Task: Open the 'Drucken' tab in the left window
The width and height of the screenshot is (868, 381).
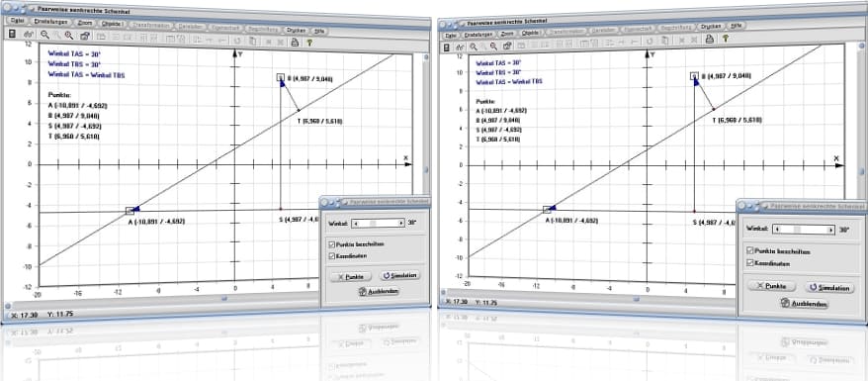Action: pos(297,30)
